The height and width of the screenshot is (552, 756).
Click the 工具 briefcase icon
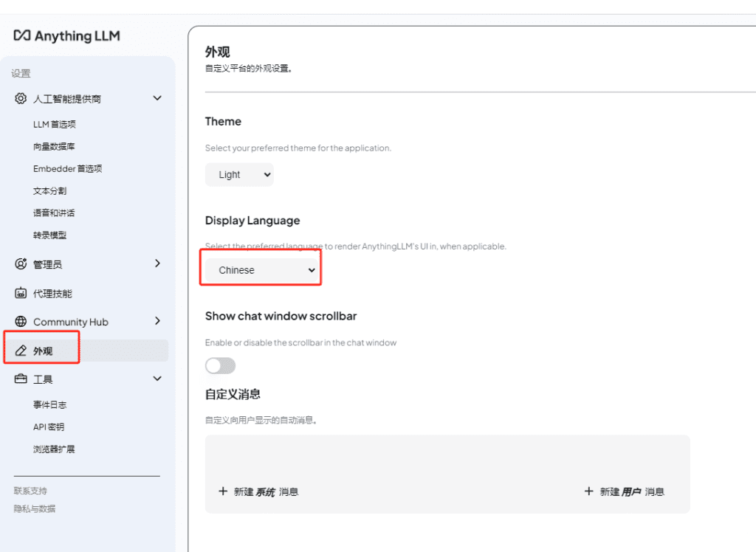(21, 379)
